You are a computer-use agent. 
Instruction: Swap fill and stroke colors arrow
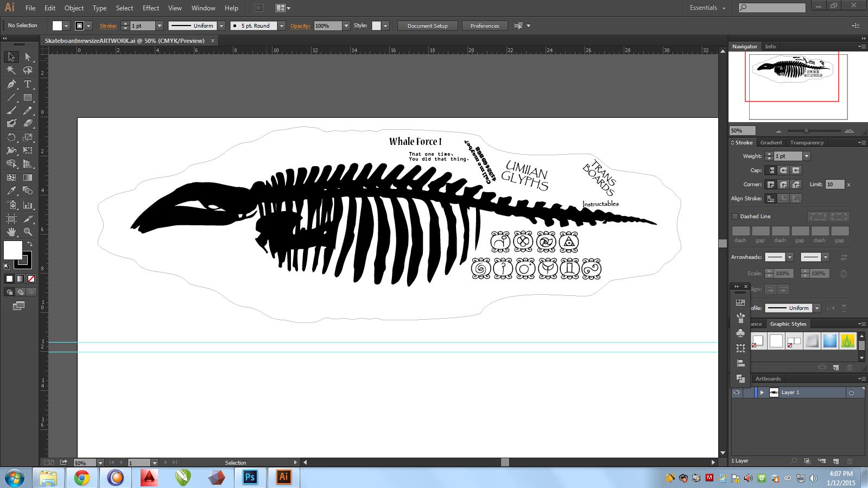coord(30,244)
